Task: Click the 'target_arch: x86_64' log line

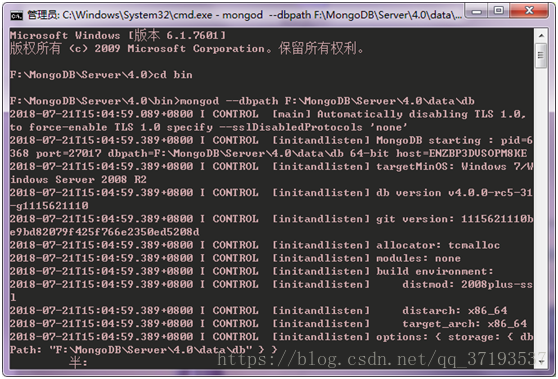Action: pos(268,323)
